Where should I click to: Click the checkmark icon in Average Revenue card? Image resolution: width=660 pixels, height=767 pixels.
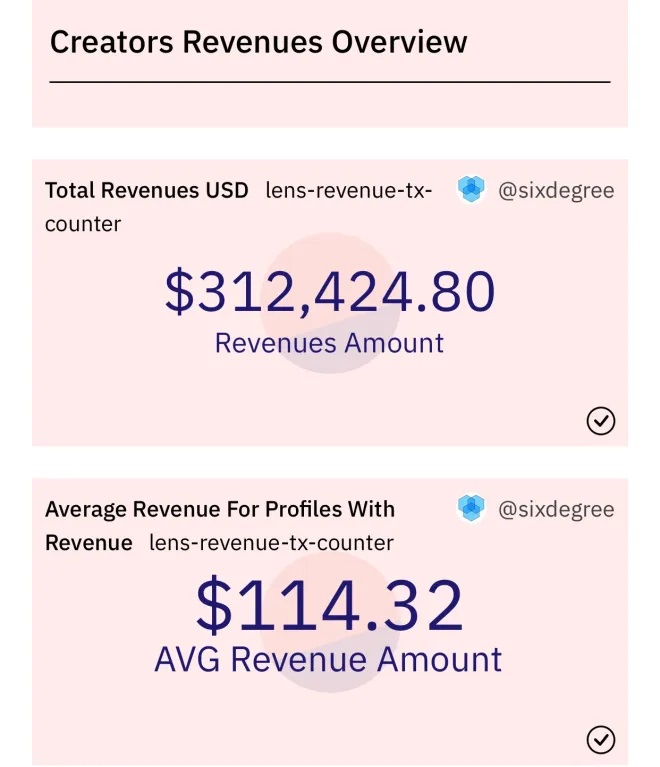tap(600, 740)
